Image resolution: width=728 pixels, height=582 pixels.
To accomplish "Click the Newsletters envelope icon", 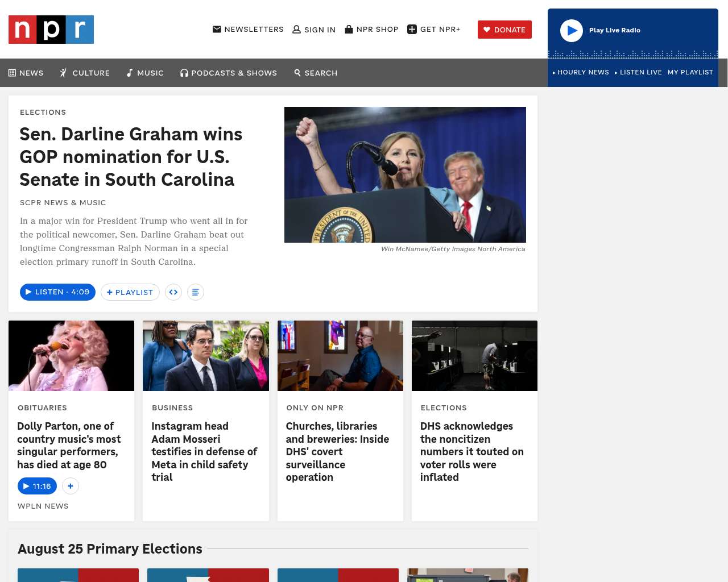I will (217, 29).
